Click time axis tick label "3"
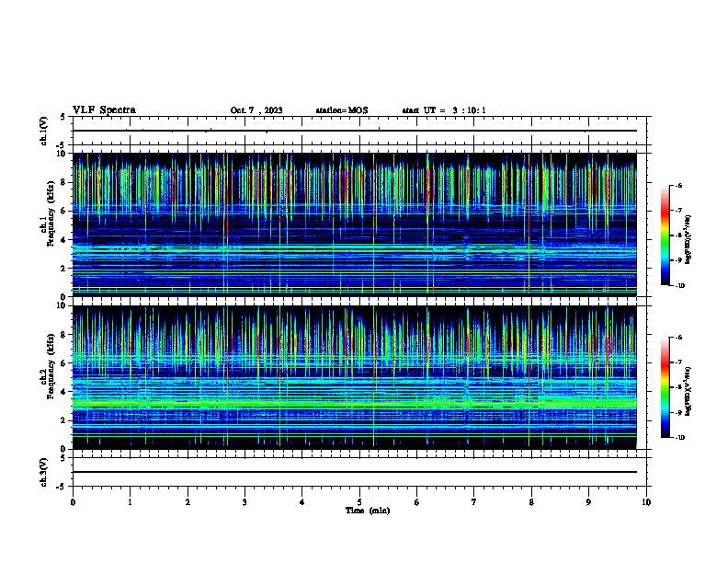 pyautogui.click(x=245, y=502)
